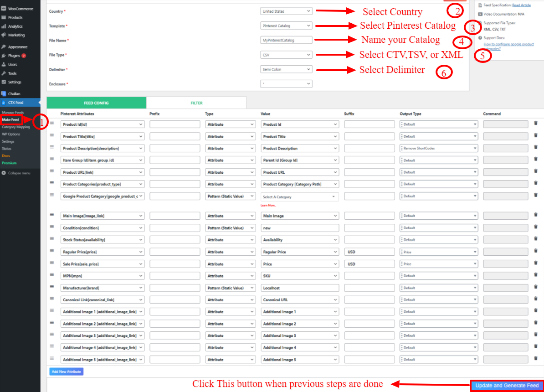Image resolution: width=544 pixels, height=392 pixels.
Task: Delete the Additional Image 5 row
Action: click(x=536, y=358)
